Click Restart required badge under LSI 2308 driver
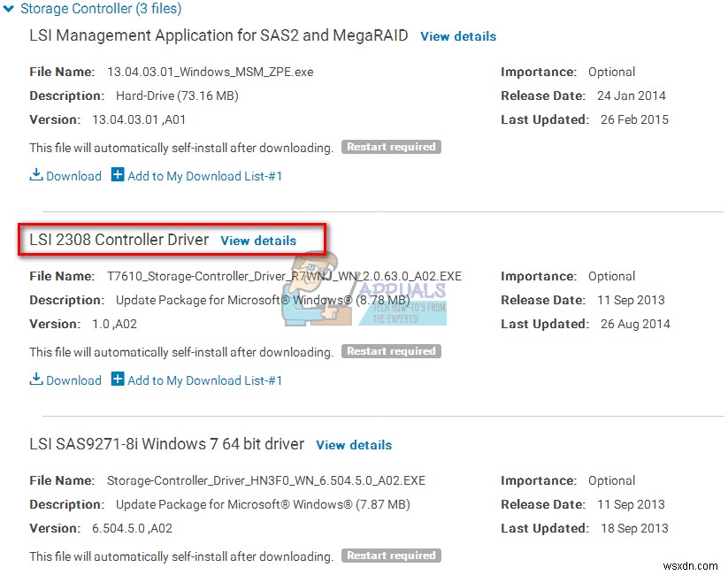 [391, 350]
